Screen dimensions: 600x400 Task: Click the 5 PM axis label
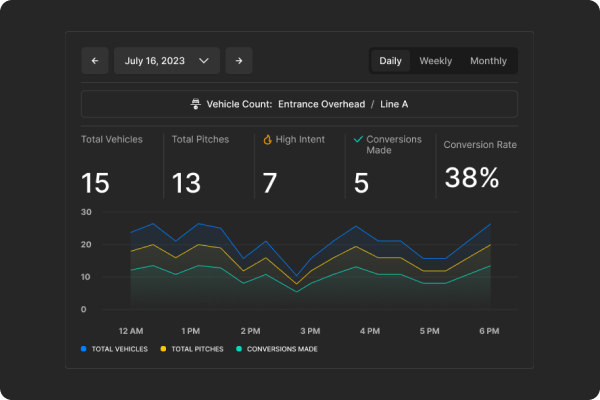429,331
